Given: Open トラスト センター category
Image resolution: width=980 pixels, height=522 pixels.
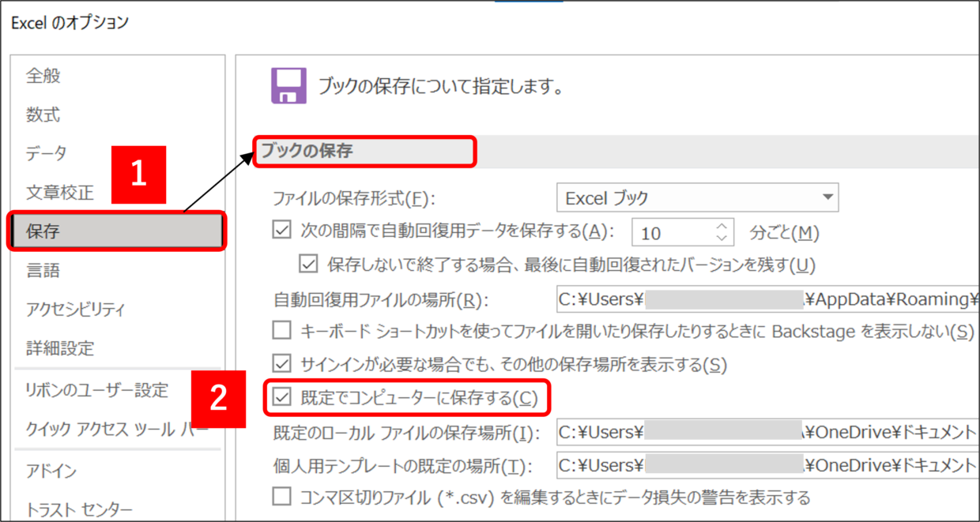Looking at the screenshot, I should [79, 509].
